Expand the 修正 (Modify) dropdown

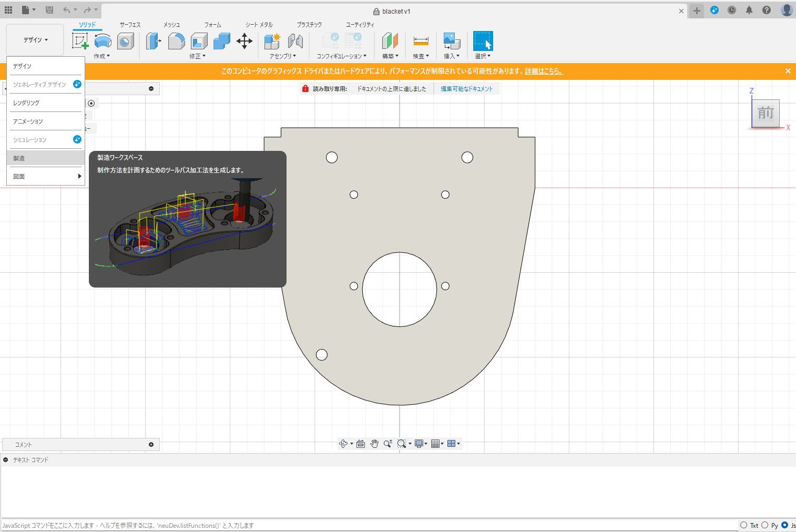tap(198, 56)
